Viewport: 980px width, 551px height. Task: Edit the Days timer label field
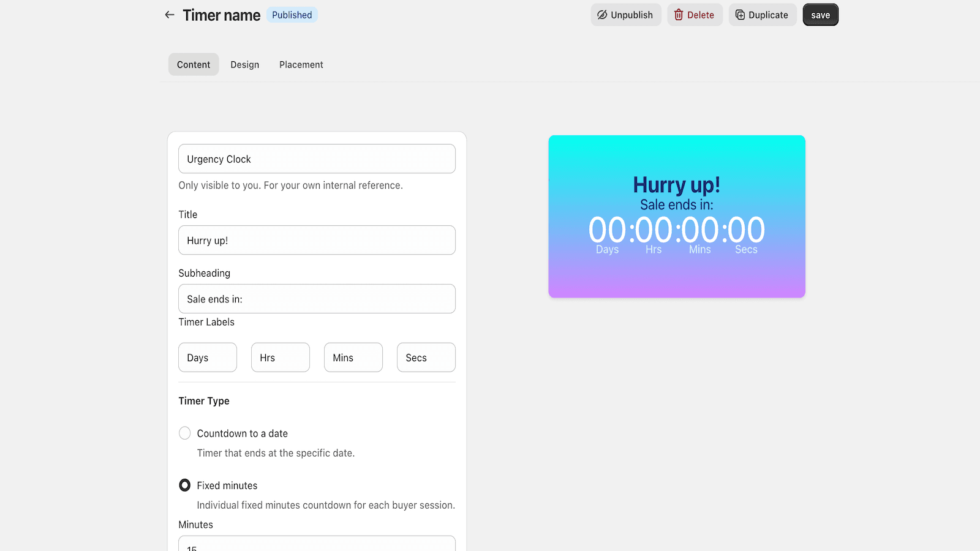pos(208,358)
